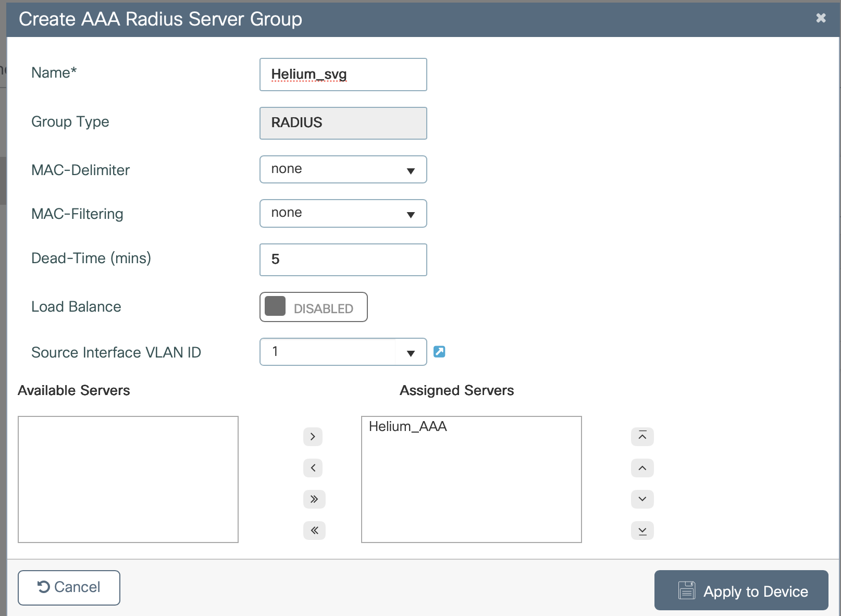
Task: Close the Create AAA Radius Server Group dialog
Action: 821,18
